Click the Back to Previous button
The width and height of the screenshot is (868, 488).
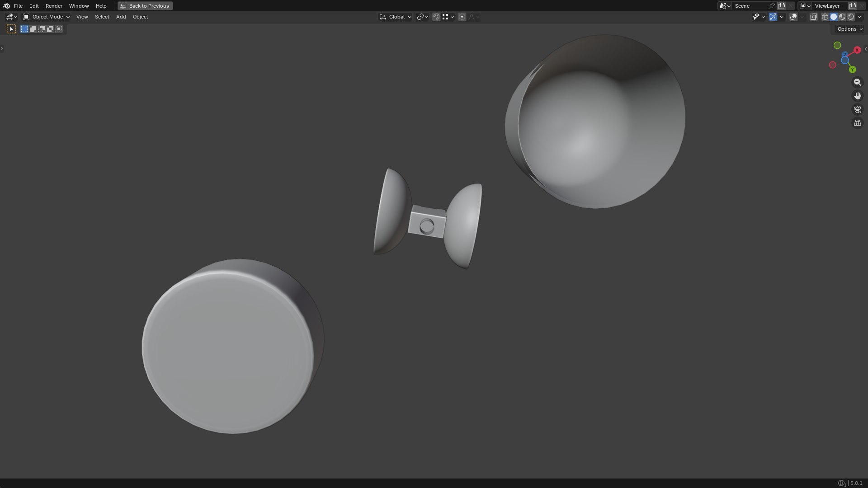145,6
